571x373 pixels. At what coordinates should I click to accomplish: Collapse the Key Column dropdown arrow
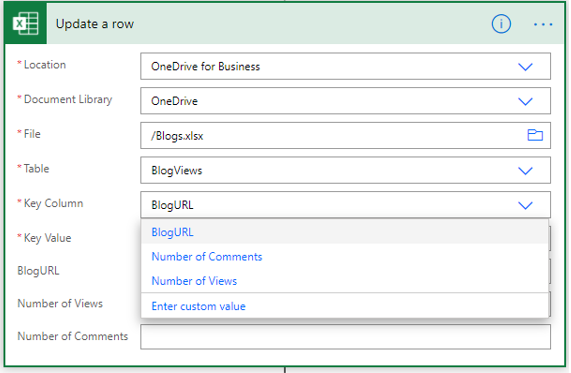click(525, 205)
